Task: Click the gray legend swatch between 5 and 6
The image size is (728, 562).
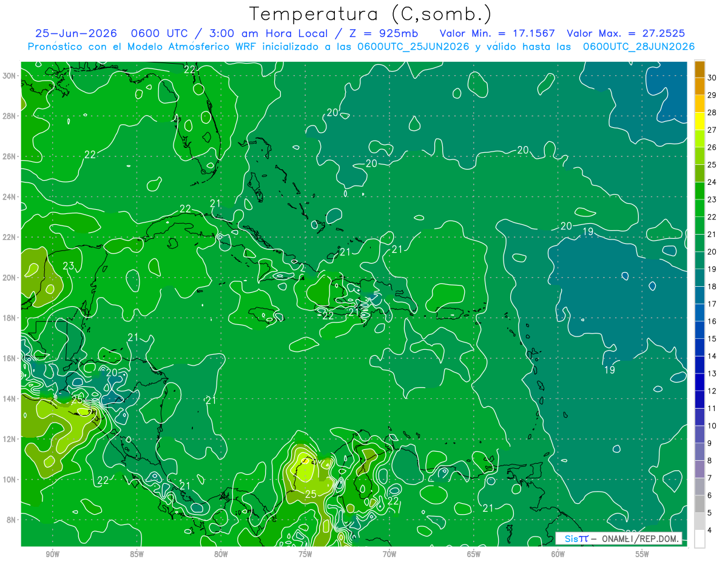Action: (x=699, y=504)
